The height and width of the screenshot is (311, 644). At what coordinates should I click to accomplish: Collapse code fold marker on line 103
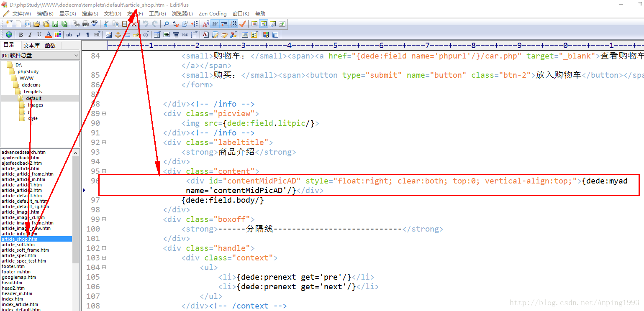[x=104, y=257]
